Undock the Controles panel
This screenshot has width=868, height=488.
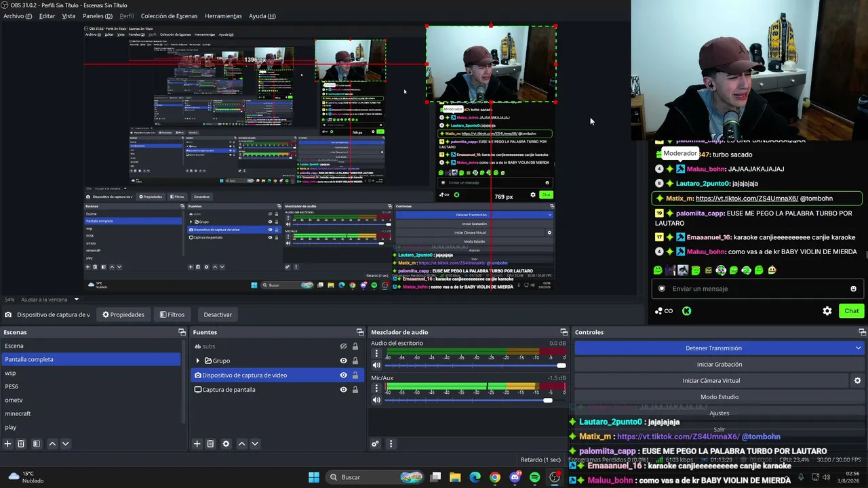(862, 332)
